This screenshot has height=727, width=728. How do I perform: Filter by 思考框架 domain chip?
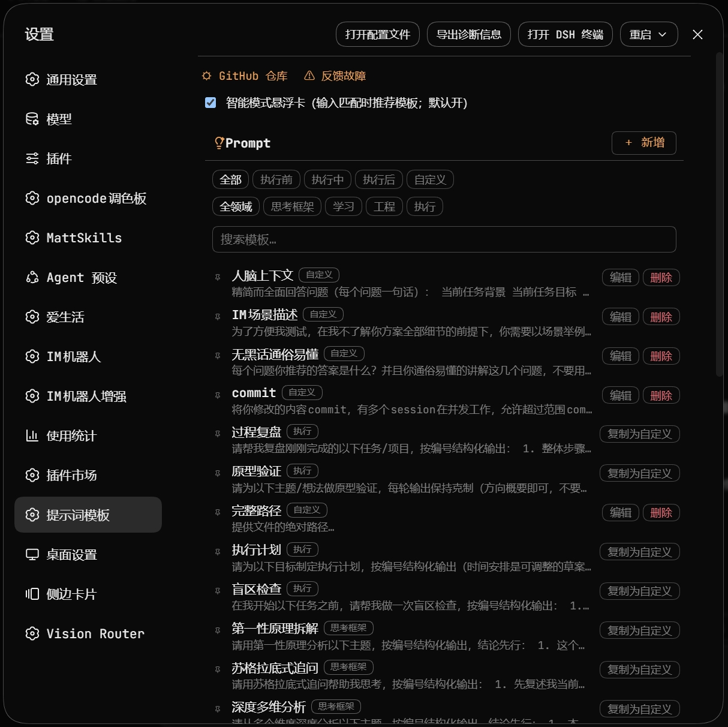293,206
